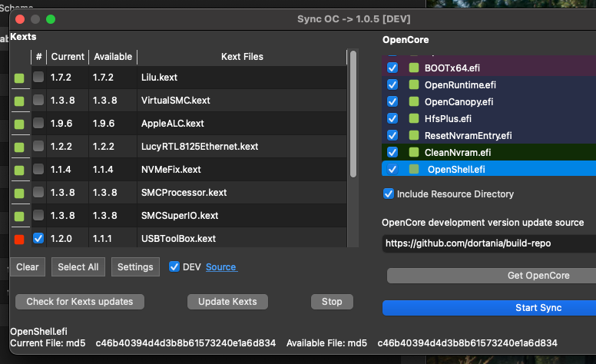The image size is (596, 364).
Task: Click Check for Kexts updates
Action: pyautogui.click(x=80, y=302)
